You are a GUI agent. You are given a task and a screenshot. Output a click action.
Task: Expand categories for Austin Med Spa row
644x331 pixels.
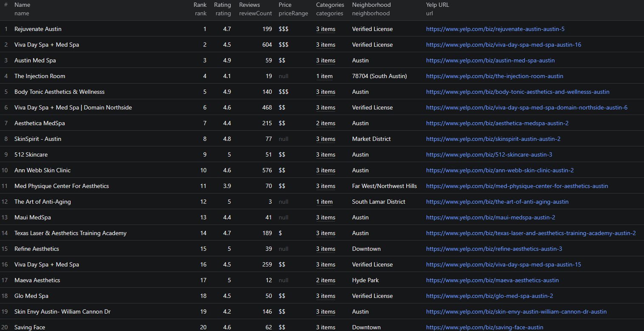click(326, 60)
